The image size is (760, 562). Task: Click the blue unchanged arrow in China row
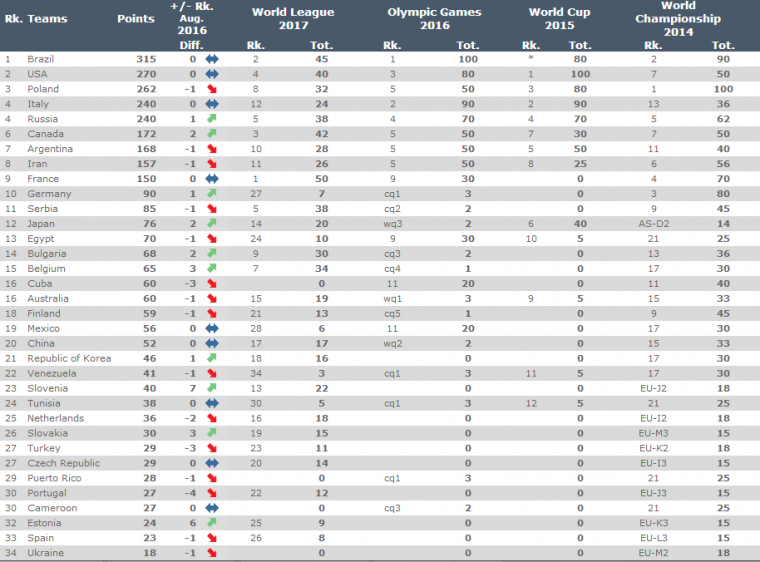click(x=212, y=344)
